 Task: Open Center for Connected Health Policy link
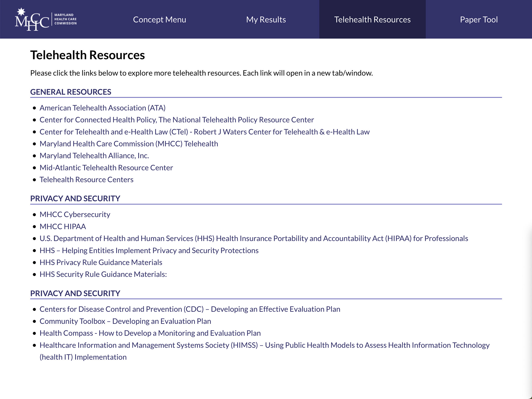point(177,120)
